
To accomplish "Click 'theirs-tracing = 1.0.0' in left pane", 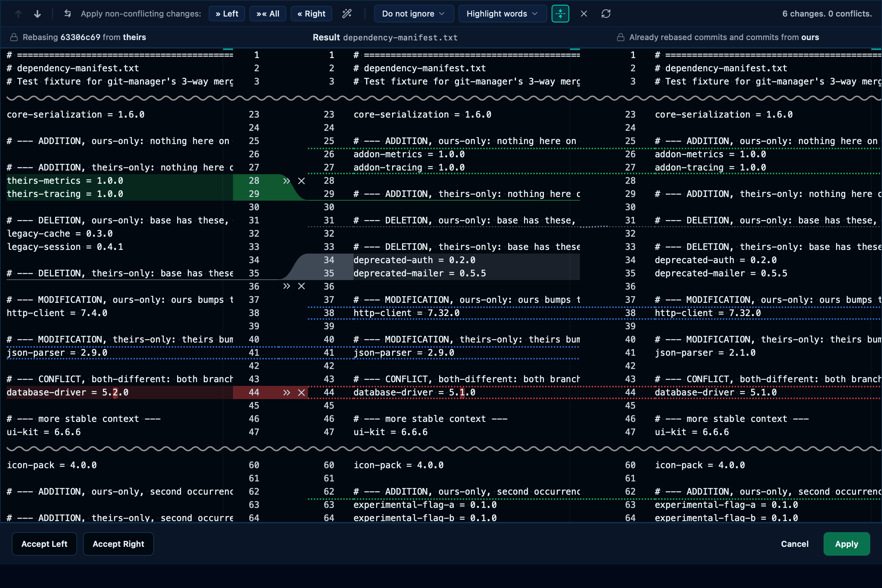I will [x=65, y=194].
